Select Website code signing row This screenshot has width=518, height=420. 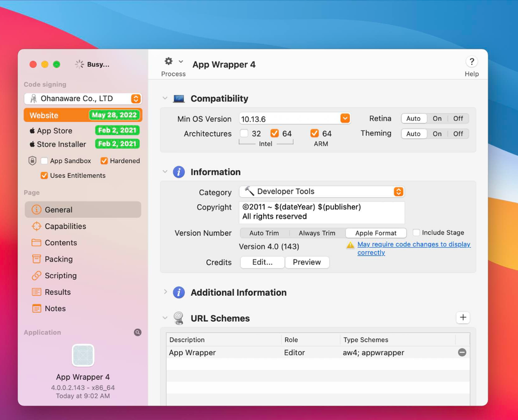point(83,115)
